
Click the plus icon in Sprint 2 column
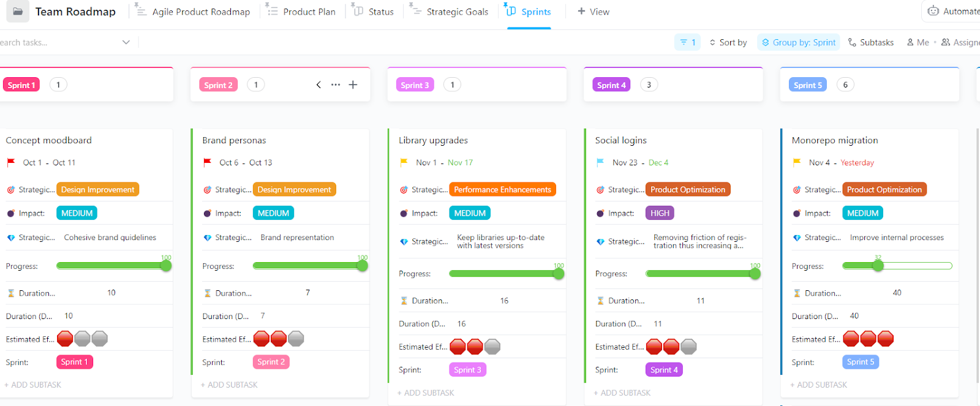point(353,85)
